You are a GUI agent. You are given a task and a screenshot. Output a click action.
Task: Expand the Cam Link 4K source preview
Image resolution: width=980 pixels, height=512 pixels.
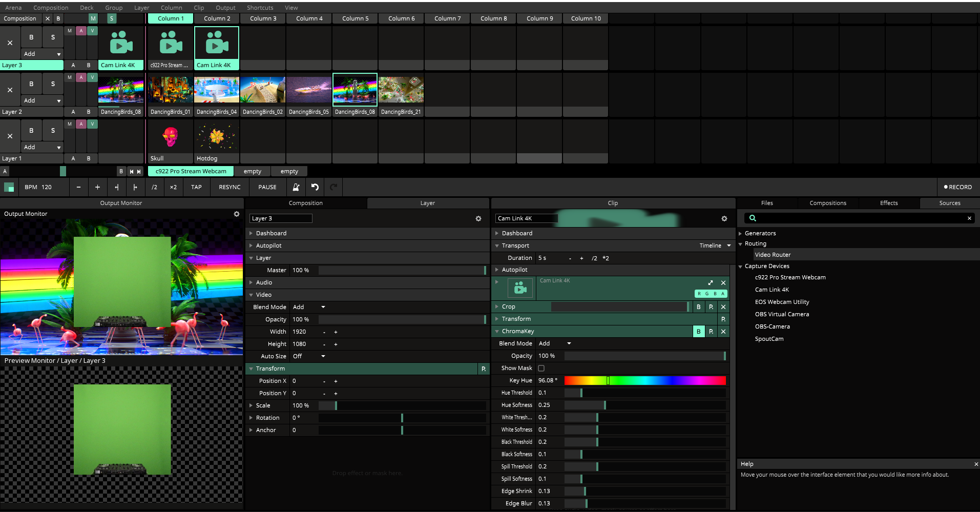pos(711,283)
